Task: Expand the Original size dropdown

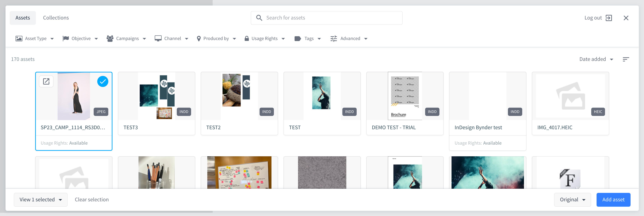Action: (572, 199)
